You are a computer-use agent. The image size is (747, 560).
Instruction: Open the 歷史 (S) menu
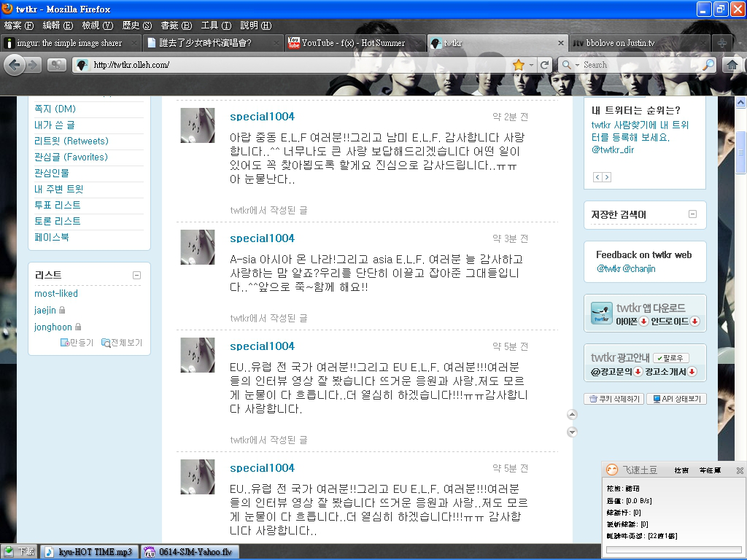[136, 26]
